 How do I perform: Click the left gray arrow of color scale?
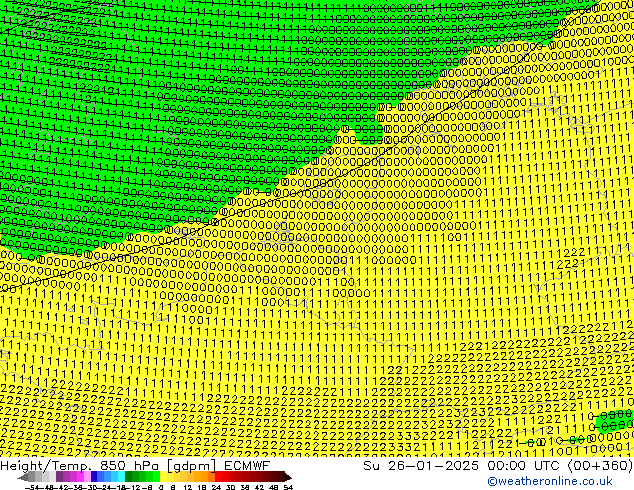tap(23, 477)
